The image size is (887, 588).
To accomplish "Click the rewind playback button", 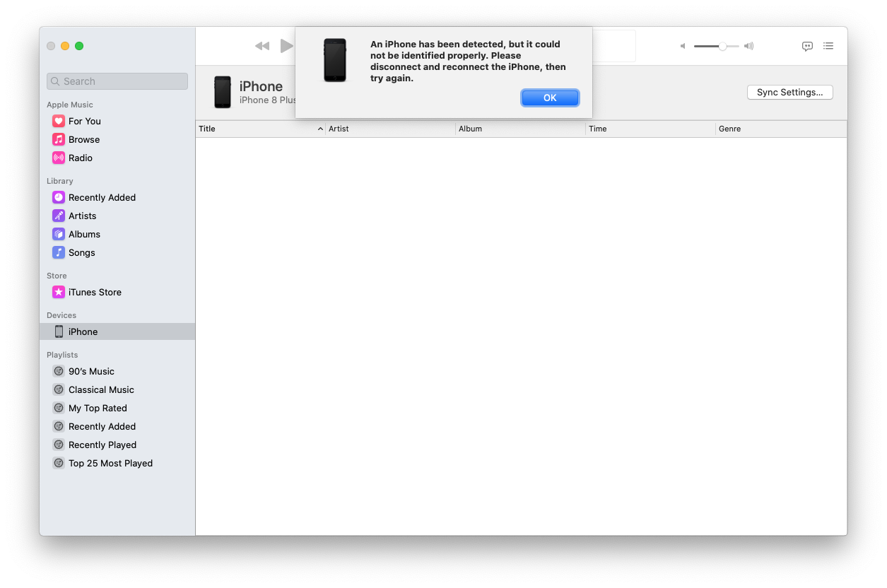I will (x=262, y=46).
